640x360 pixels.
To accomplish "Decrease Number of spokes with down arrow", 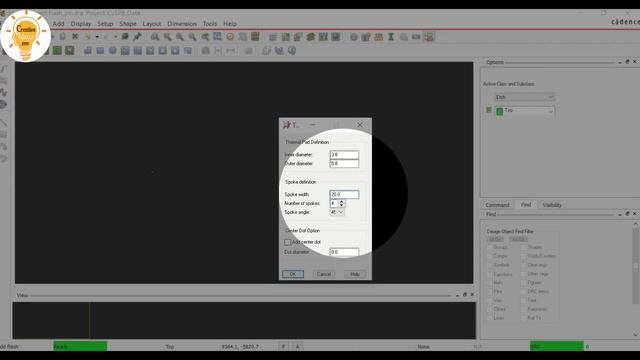I will click(x=342, y=205).
